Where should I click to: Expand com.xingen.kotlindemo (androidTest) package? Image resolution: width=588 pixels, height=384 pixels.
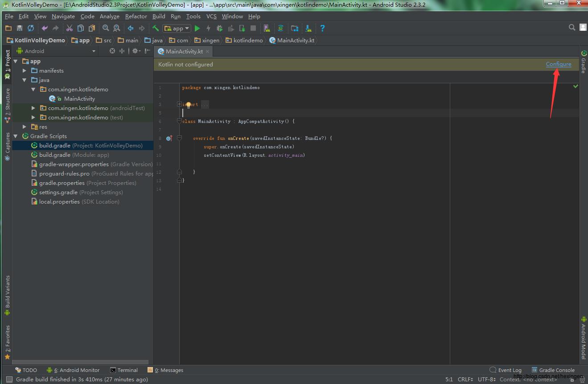(33, 108)
